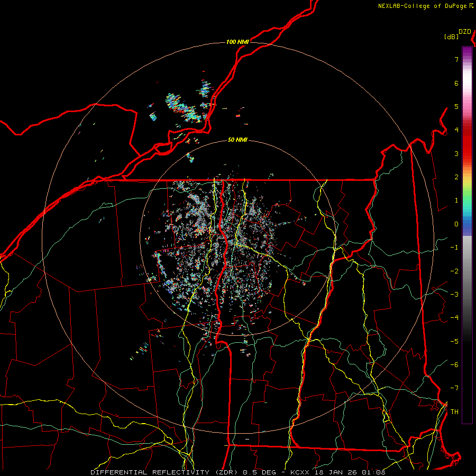Click the DIFFERENTIAL REFLECTIVITY (ZDR) caption text
This screenshot has height=476, width=476.
(165, 472)
